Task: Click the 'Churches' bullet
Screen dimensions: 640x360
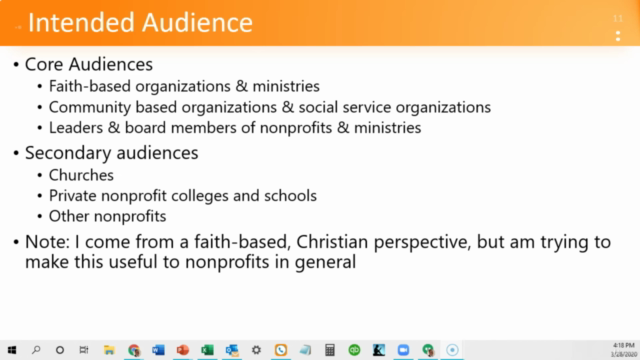Action: 81,175
